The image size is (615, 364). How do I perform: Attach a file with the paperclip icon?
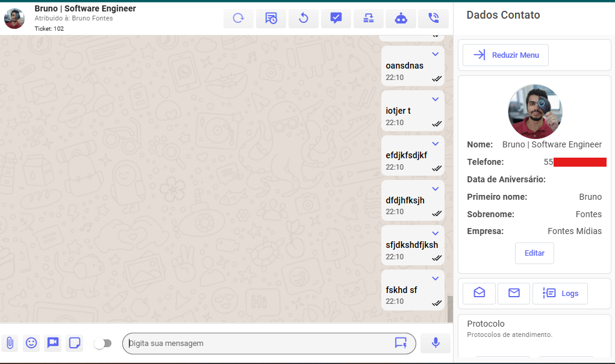click(x=10, y=343)
